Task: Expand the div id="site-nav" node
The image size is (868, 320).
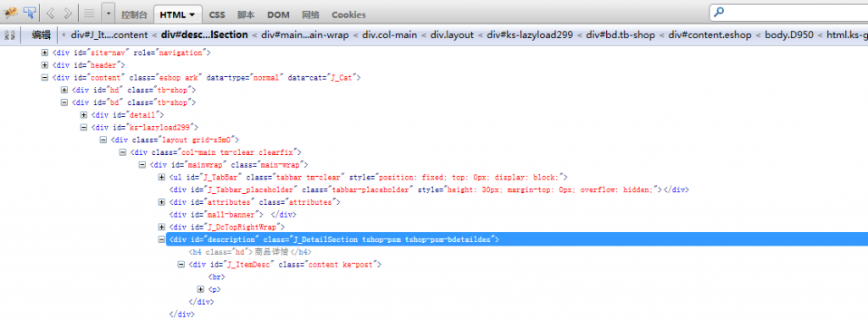Action: (45, 52)
